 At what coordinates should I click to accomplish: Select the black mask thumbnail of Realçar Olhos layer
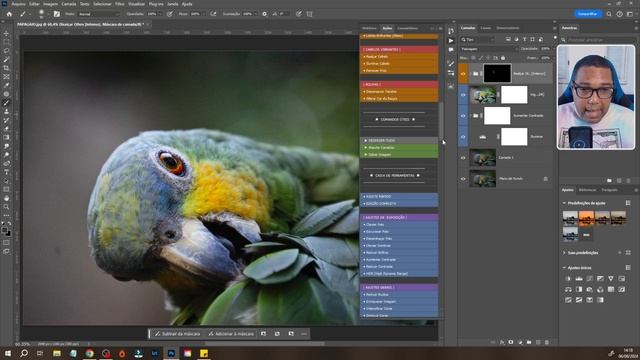pos(497,74)
